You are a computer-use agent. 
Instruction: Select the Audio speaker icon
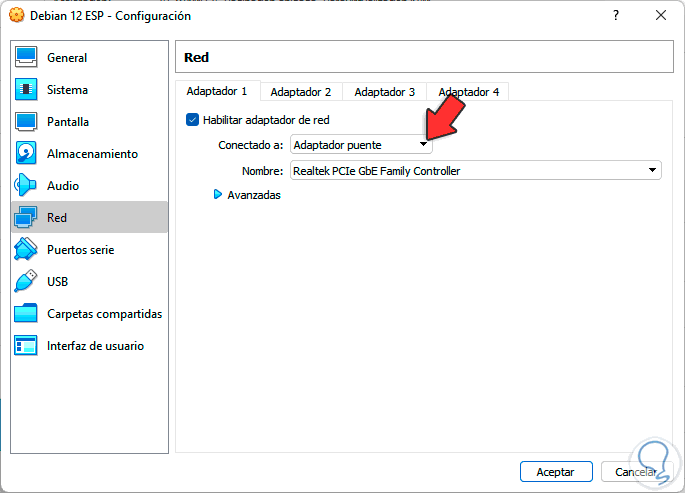27,186
